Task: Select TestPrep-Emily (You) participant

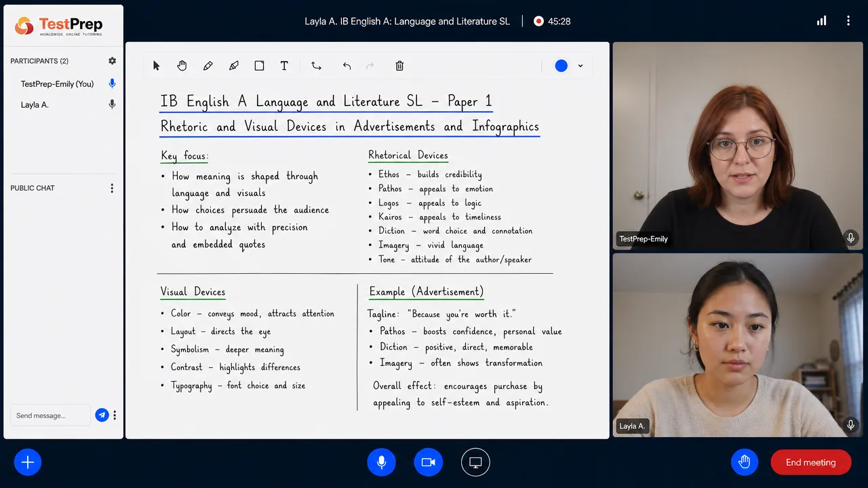Action: tap(57, 84)
